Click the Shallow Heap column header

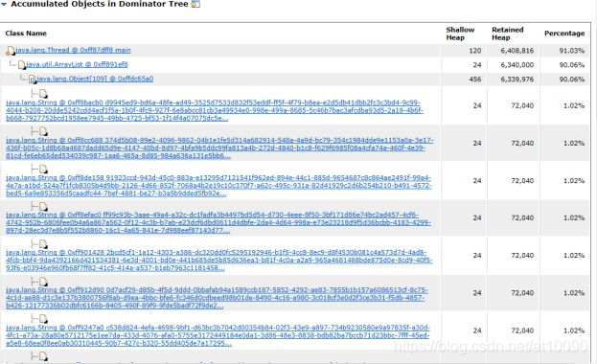(x=460, y=34)
